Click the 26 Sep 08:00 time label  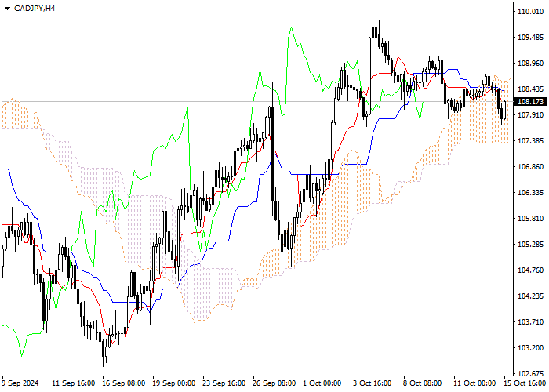coord(274,383)
